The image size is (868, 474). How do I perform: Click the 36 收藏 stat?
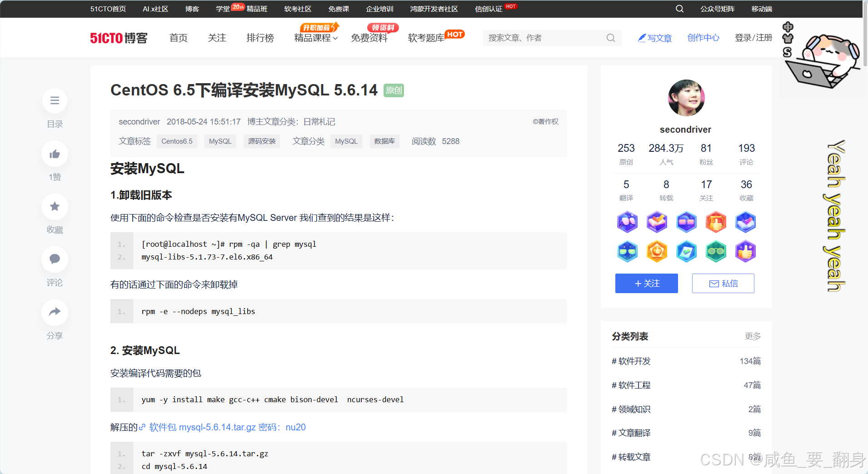click(746, 190)
